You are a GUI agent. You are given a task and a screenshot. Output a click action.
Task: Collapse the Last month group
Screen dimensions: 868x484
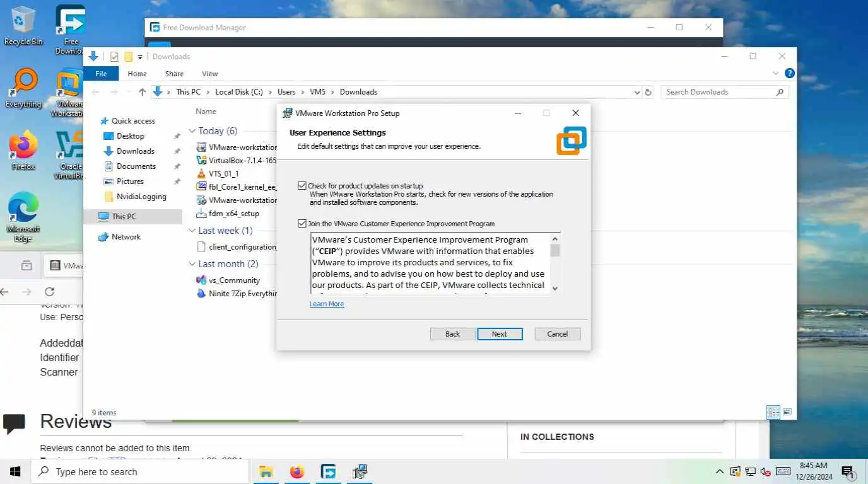coord(192,264)
